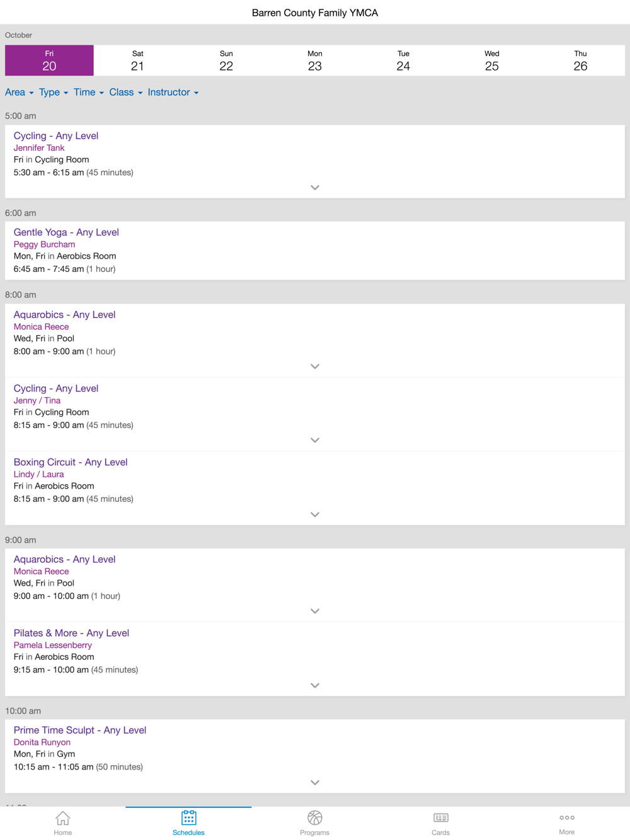Open the Type filter dropdown
The height and width of the screenshot is (840, 630).
54,93
